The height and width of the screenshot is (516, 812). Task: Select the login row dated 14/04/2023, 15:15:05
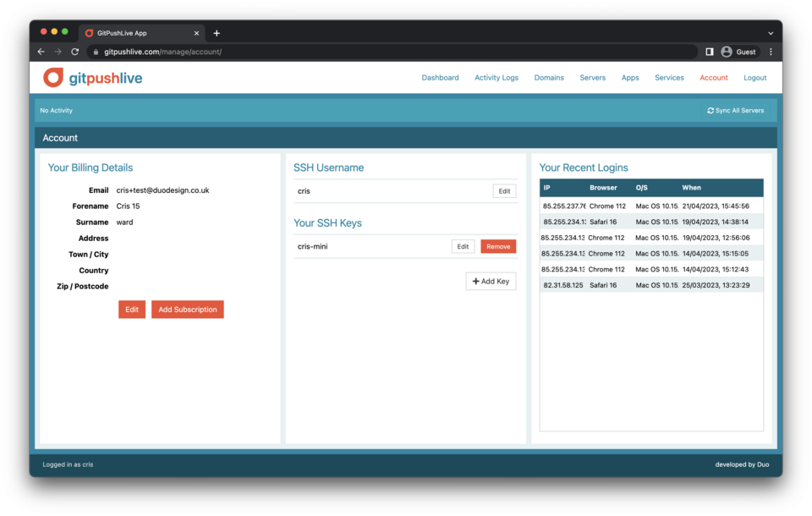pos(651,253)
